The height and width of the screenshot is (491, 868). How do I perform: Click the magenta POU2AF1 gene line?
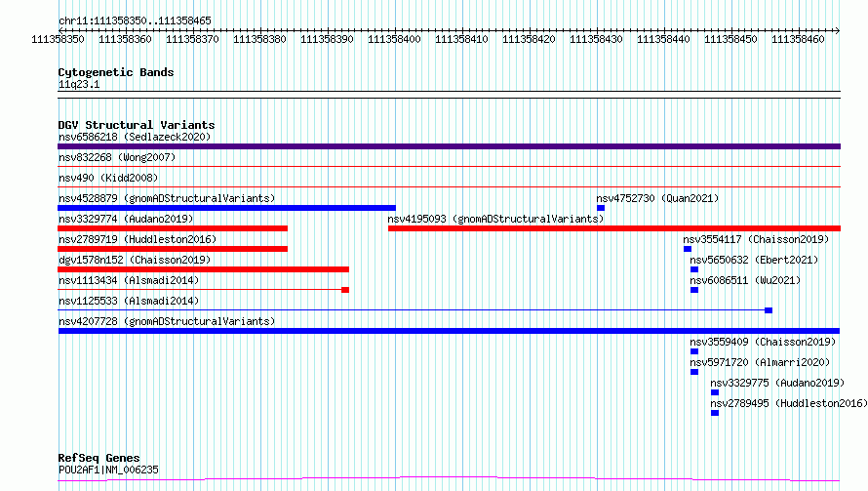pyautogui.click(x=449, y=479)
